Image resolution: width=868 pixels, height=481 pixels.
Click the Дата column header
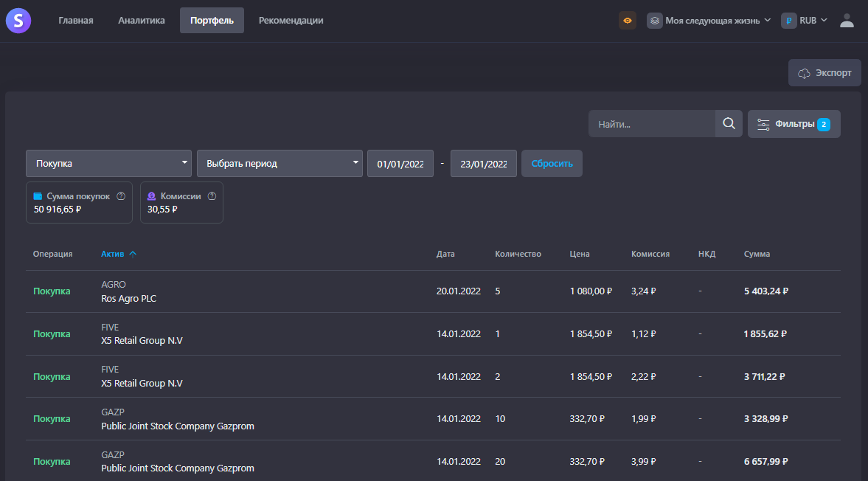pyautogui.click(x=445, y=254)
